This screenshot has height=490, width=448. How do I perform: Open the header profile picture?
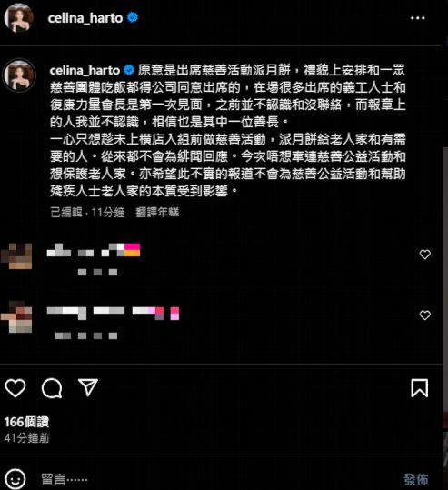click(19, 18)
